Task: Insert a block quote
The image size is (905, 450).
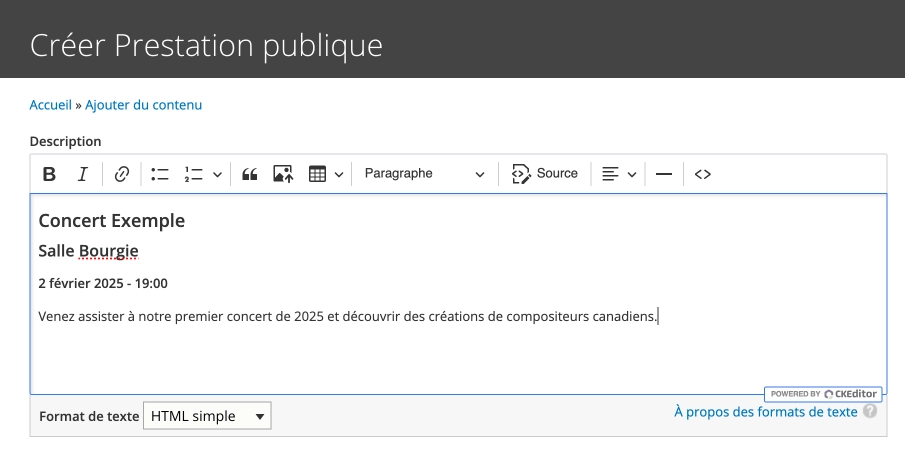Action: (x=250, y=174)
